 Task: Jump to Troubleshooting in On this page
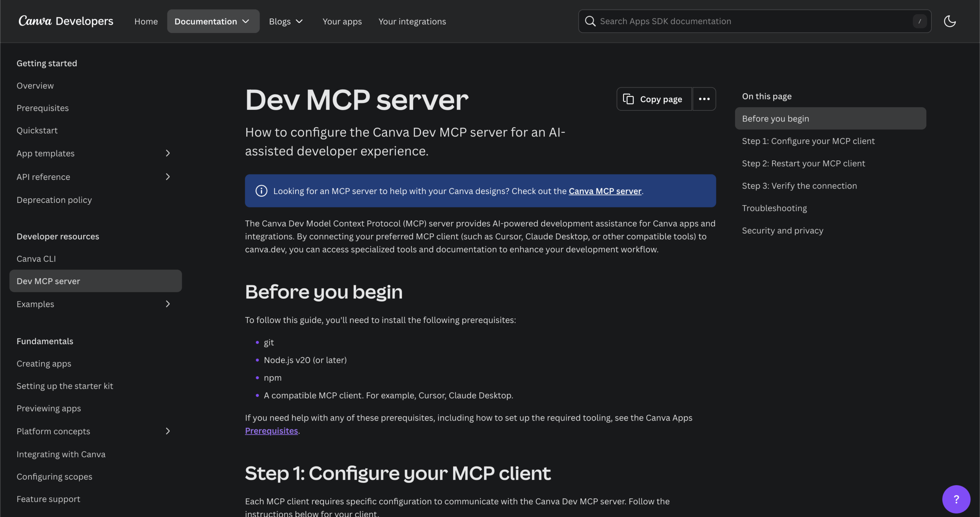click(x=774, y=208)
